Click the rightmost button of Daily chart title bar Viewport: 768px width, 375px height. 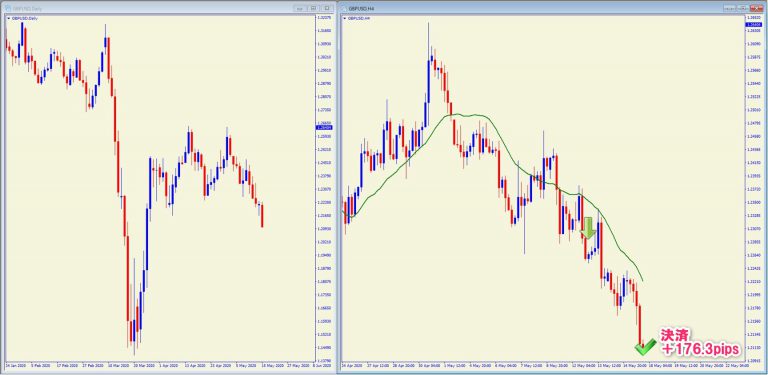[x=327, y=8]
